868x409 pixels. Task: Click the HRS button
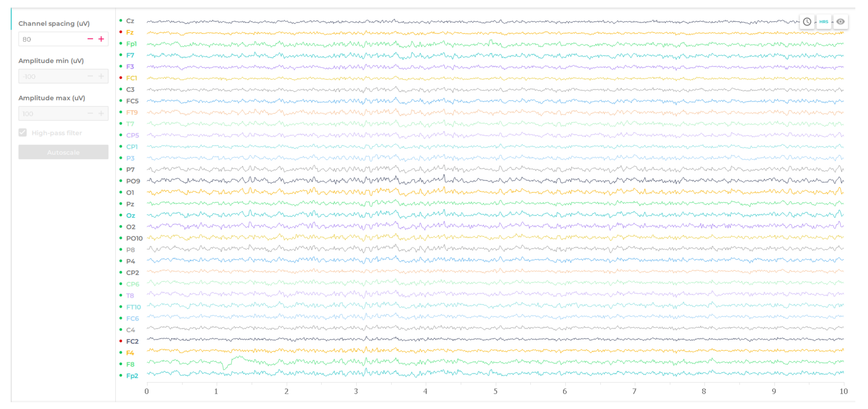pos(824,22)
